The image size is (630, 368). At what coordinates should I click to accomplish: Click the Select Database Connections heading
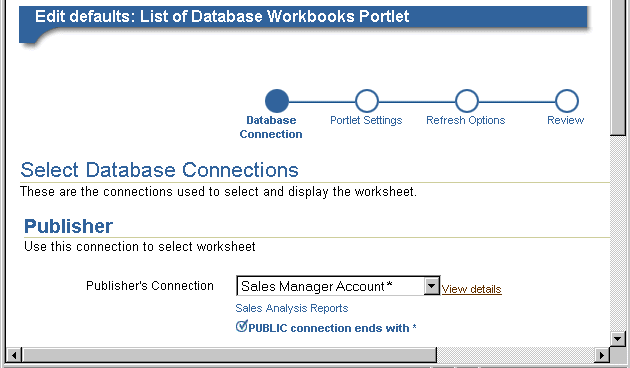click(x=160, y=170)
